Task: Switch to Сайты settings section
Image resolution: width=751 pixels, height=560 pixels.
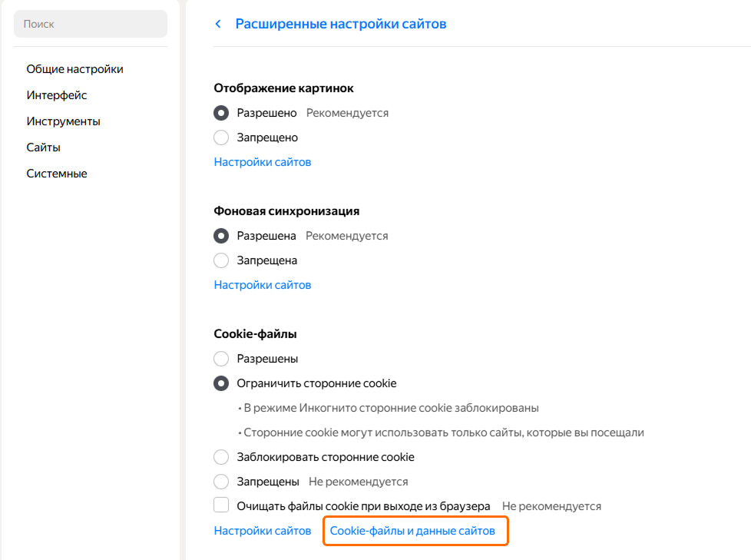Action: (43, 147)
